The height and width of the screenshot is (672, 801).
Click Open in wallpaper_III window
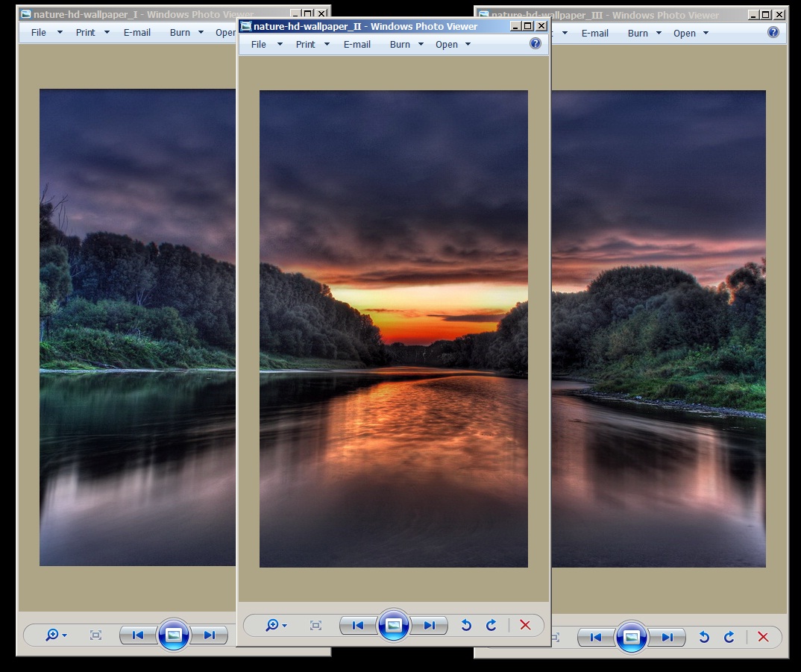click(685, 34)
